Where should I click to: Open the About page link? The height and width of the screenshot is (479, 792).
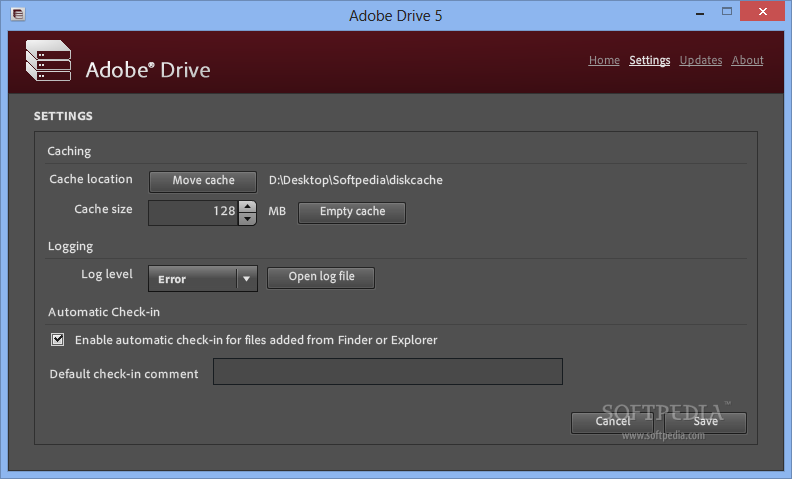pos(748,60)
